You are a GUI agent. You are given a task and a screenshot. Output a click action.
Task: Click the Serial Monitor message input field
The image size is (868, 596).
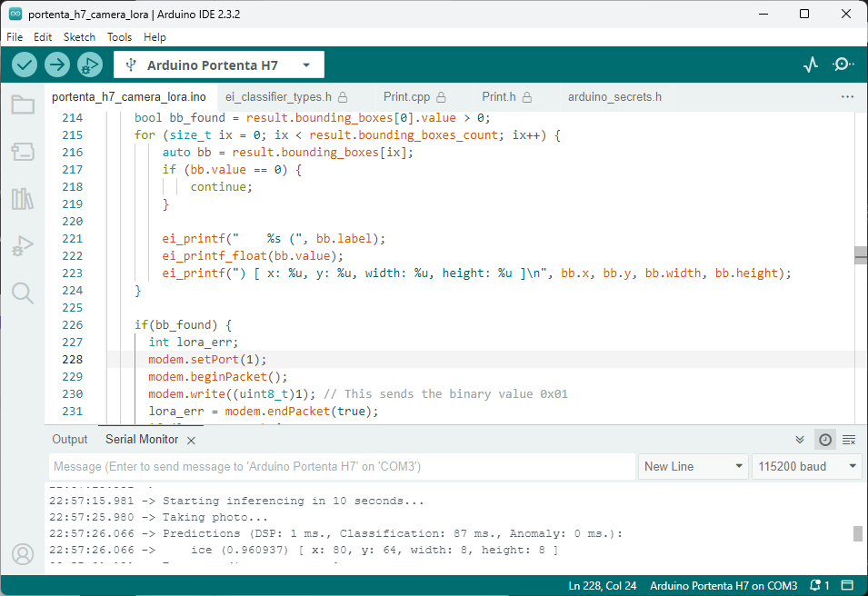pos(342,466)
